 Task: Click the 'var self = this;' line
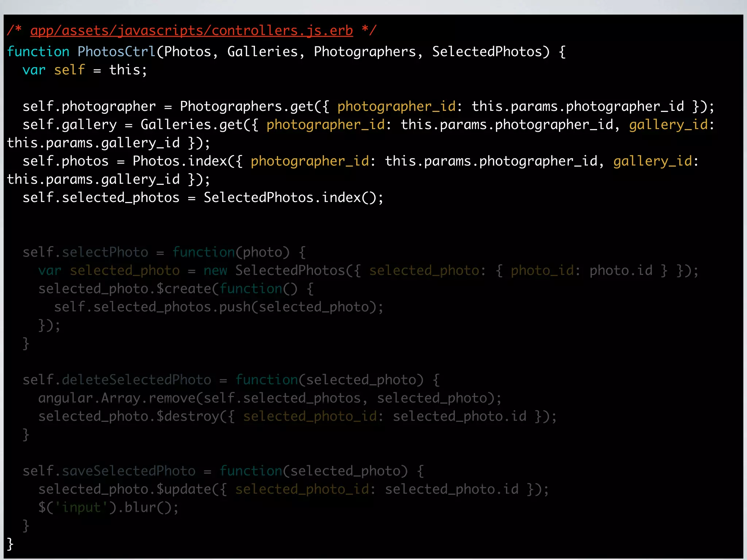[85, 70]
